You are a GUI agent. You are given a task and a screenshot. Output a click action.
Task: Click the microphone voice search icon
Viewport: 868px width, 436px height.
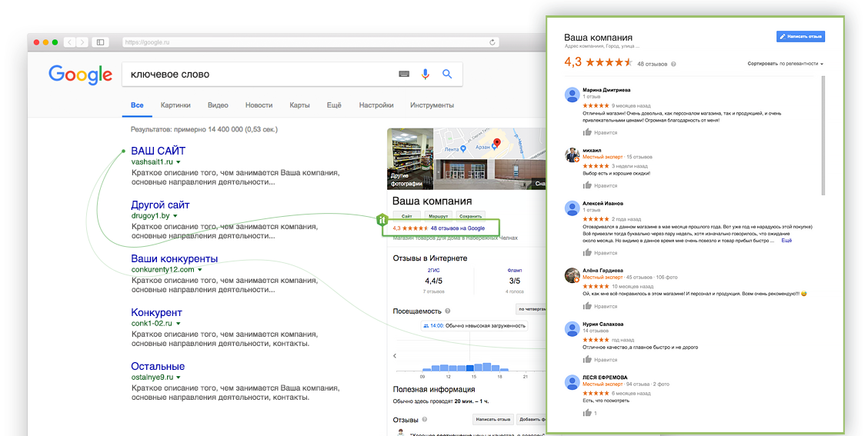pos(425,74)
